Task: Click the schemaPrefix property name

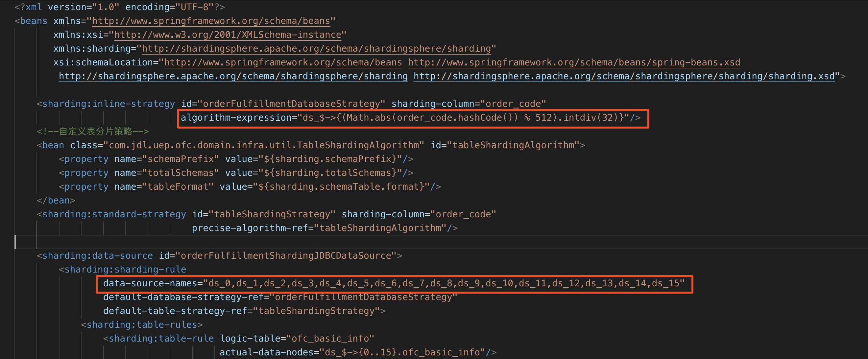Action: (181, 159)
